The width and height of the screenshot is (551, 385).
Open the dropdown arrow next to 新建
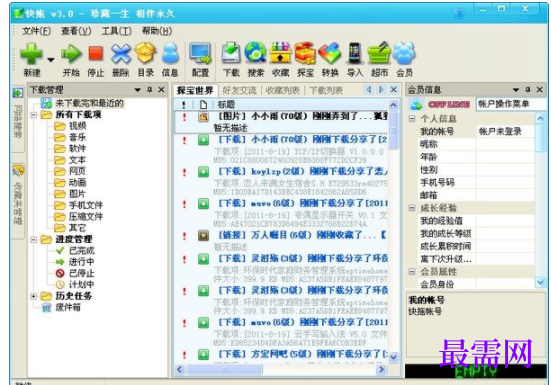(51, 59)
